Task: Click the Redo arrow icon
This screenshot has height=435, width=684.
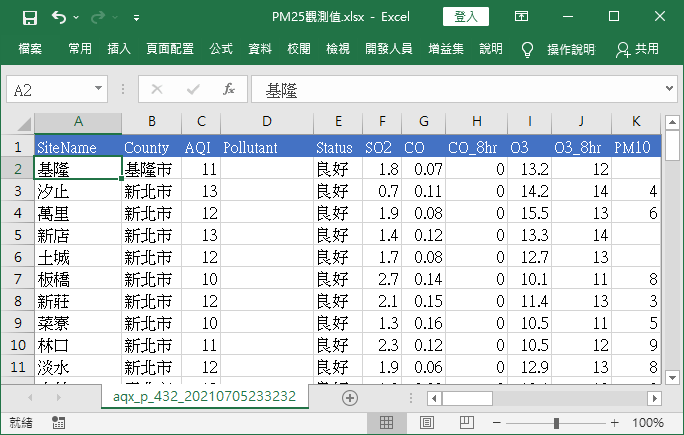Action: (x=98, y=17)
